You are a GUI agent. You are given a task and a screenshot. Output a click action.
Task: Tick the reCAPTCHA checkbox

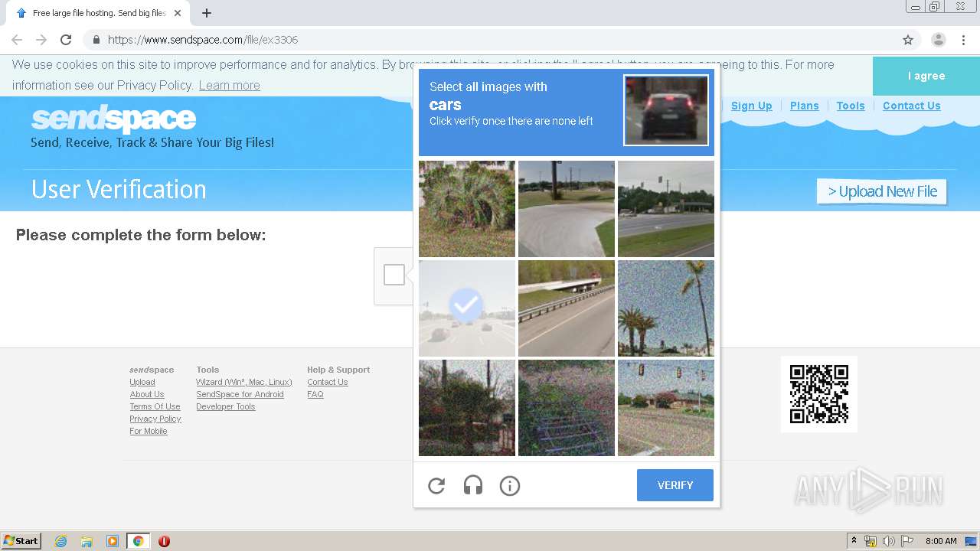click(394, 275)
